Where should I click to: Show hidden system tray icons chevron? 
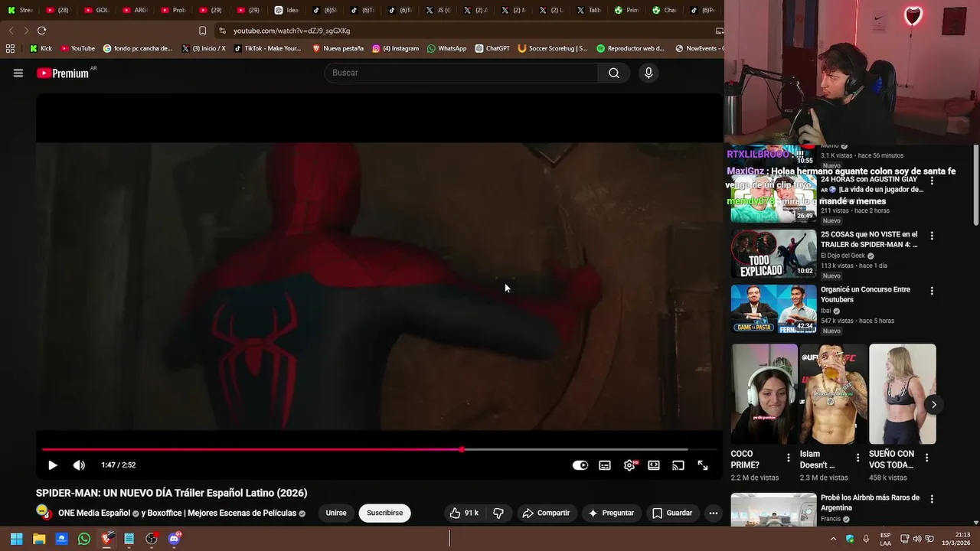(833, 539)
